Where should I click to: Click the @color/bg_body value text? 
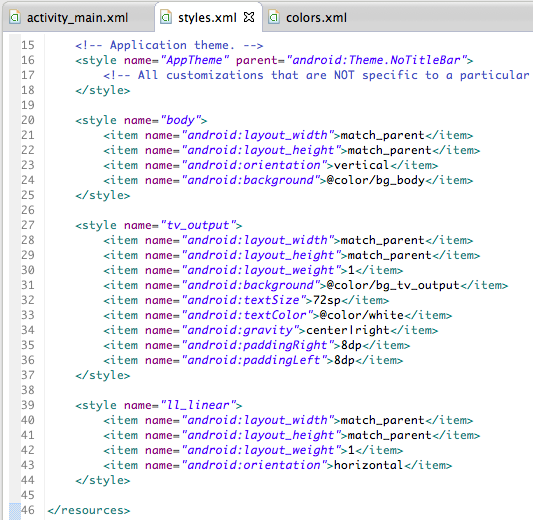(376, 180)
